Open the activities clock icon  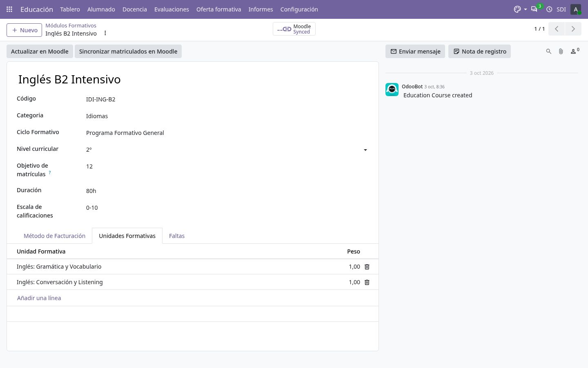pos(549,9)
